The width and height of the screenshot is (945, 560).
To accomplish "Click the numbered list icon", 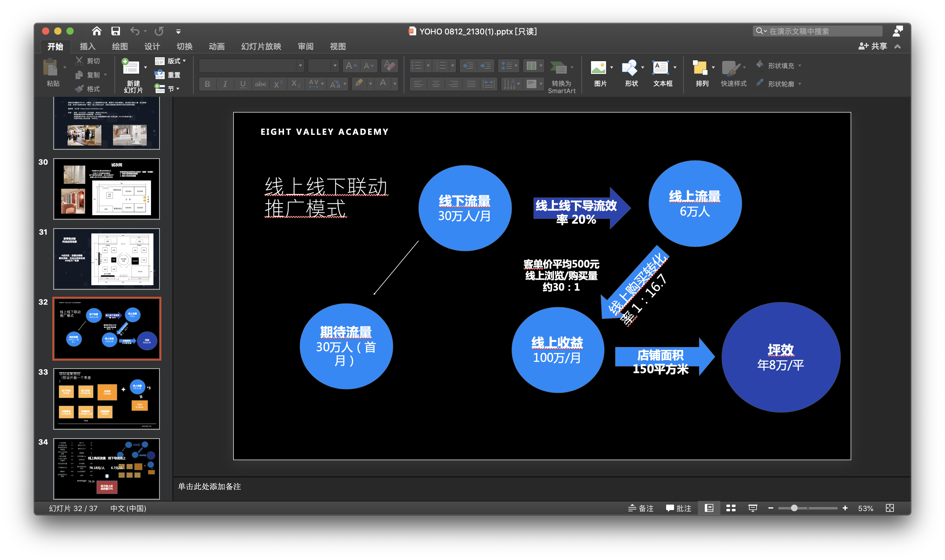I will point(441,66).
